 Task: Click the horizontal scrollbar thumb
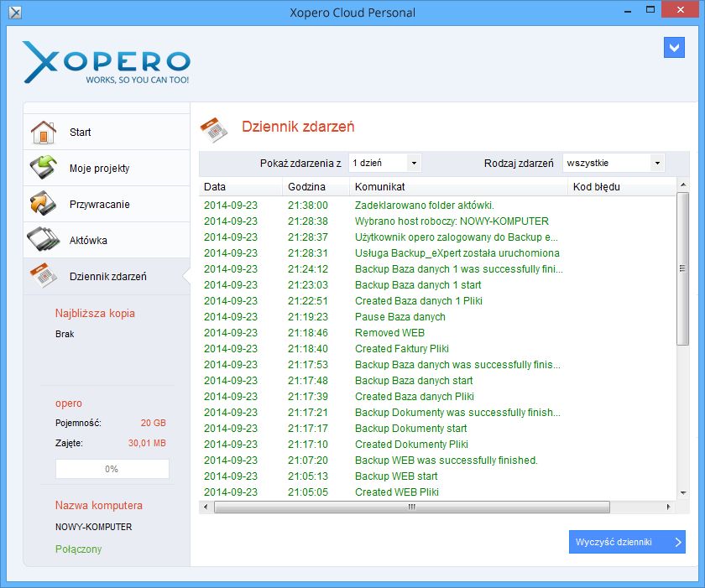412,507
